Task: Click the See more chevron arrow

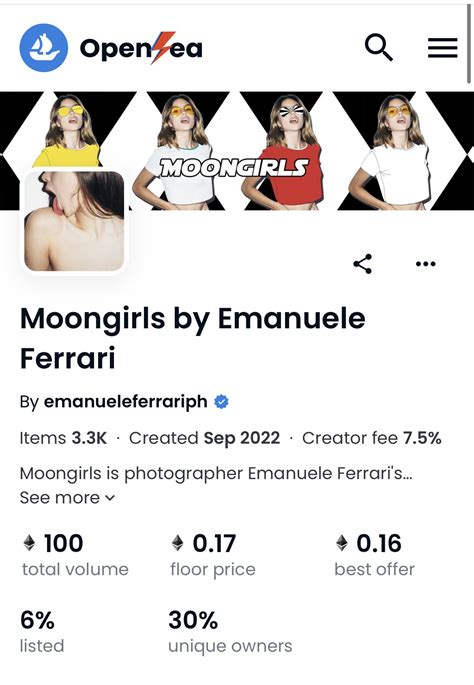Action: tap(110, 498)
